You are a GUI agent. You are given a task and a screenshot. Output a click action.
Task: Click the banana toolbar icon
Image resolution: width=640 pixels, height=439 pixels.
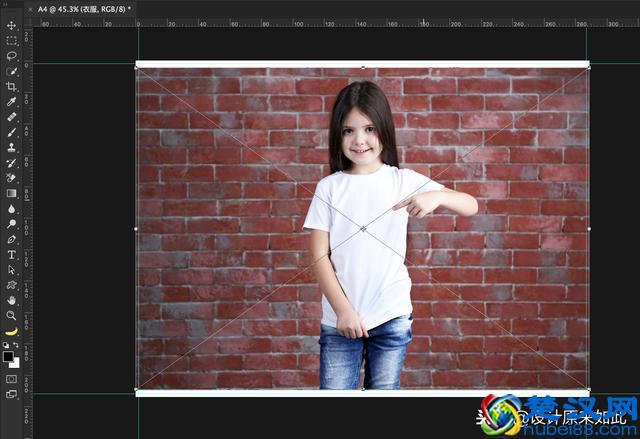tap(11, 330)
